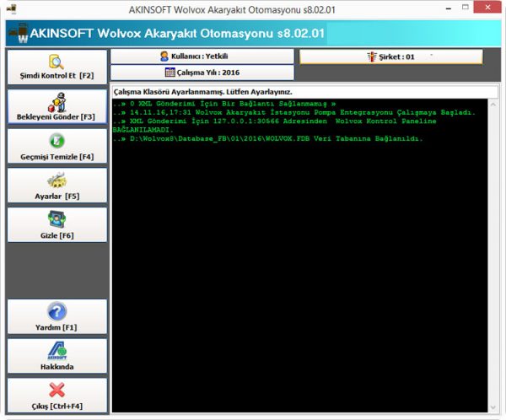Click the Şimdi Kontrol Et [F2] label
Screen dimensions: 506x420
click(57, 76)
